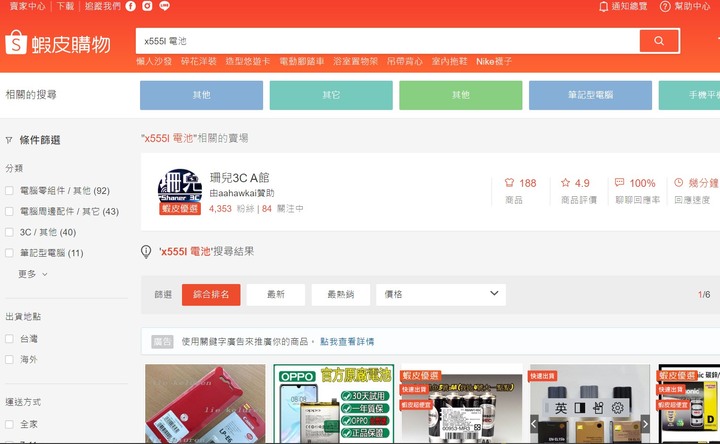The image size is (720, 444).
Task: Click the teal 其它 related search tile
Action: coord(331,95)
